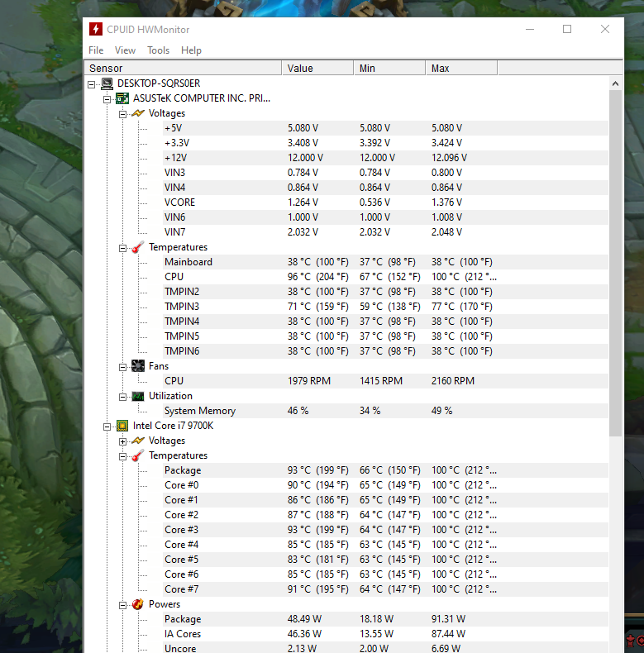Screen dimensions: 644x653
Task: Select the VCORE voltage row
Action: pyautogui.click(x=385, y=203)
